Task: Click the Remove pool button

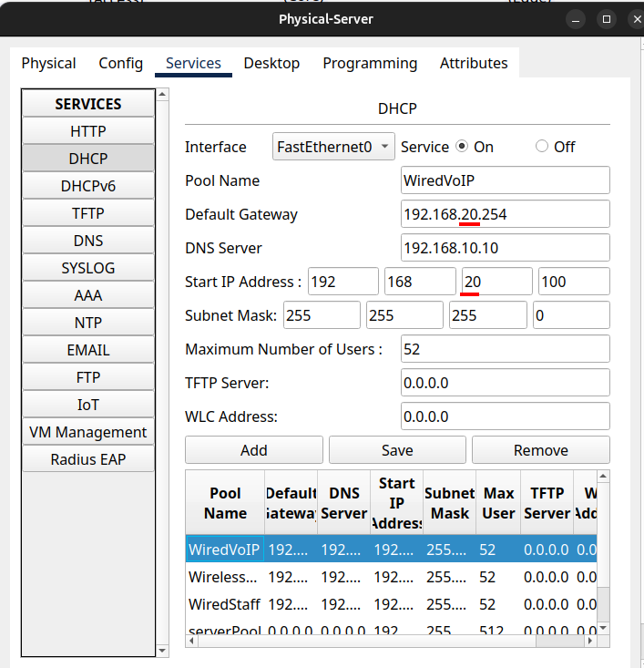Action: pos(541,450)
